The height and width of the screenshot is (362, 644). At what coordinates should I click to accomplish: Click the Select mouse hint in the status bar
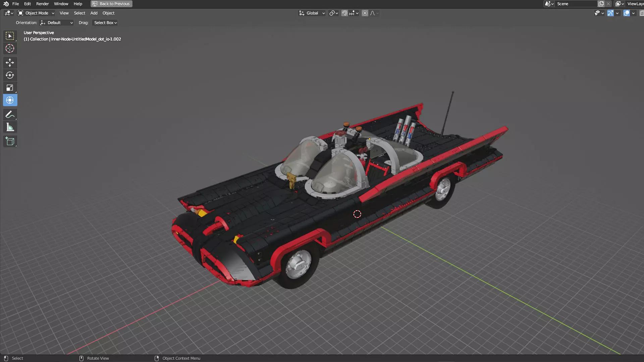(13, 358)
